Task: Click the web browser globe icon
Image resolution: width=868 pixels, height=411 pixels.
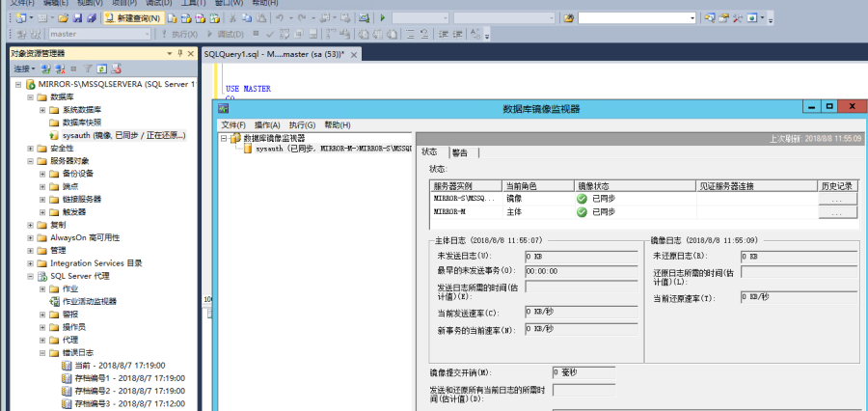Action: pyautogui.click(x=752, y=18)
